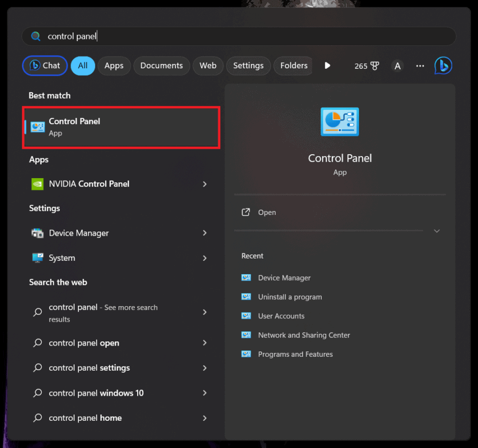Open recent item Uninstall a program
Screen dimensions: 478x448
point(290,297)
